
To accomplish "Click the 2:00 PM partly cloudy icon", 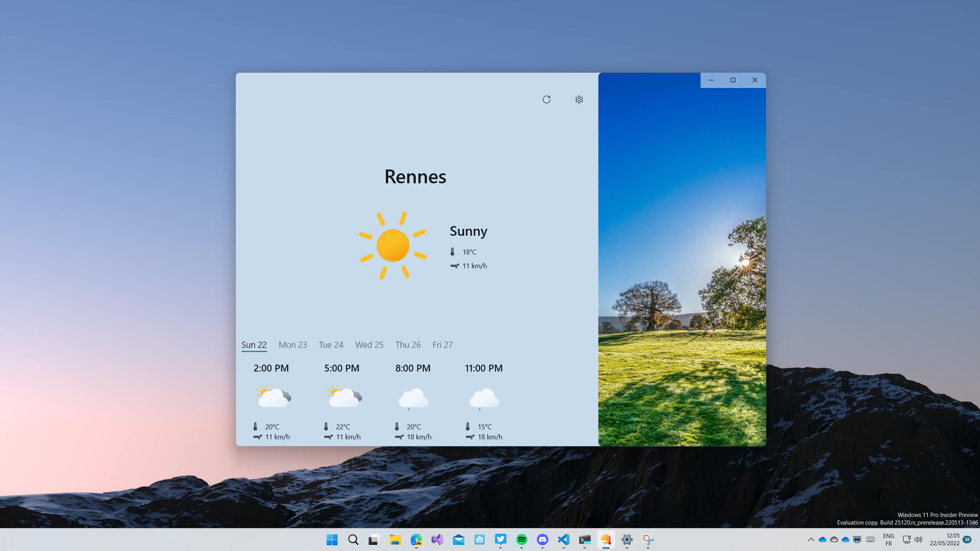I will point(273,396).
